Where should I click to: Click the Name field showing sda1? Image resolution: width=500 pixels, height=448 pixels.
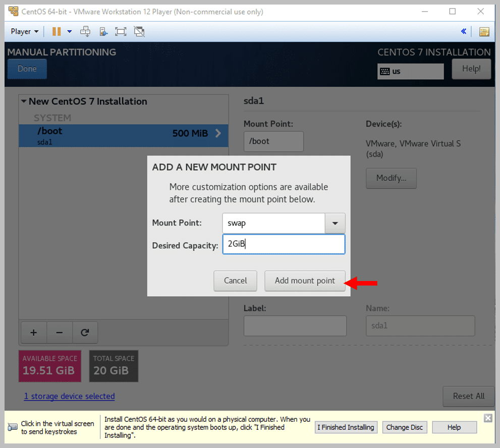[x=420, y=326]
